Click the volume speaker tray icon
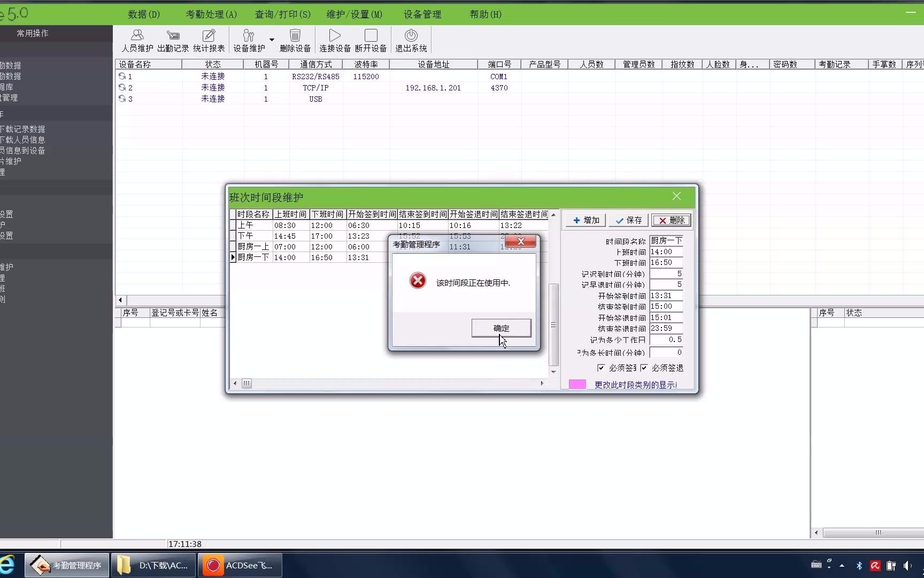924x578 pixels. coord(907,566)
